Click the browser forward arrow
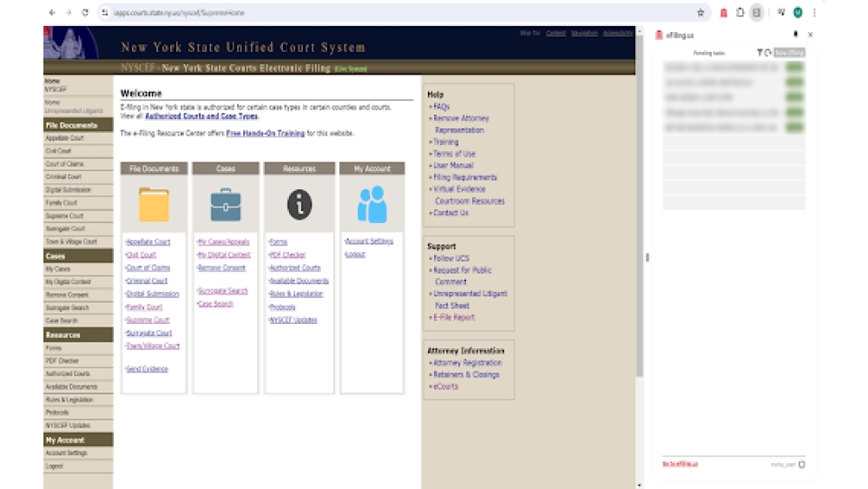868x489 pixels. pos(69,12)
